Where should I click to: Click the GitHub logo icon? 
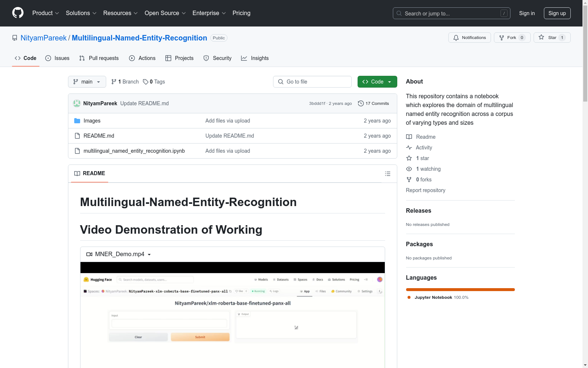18,13
